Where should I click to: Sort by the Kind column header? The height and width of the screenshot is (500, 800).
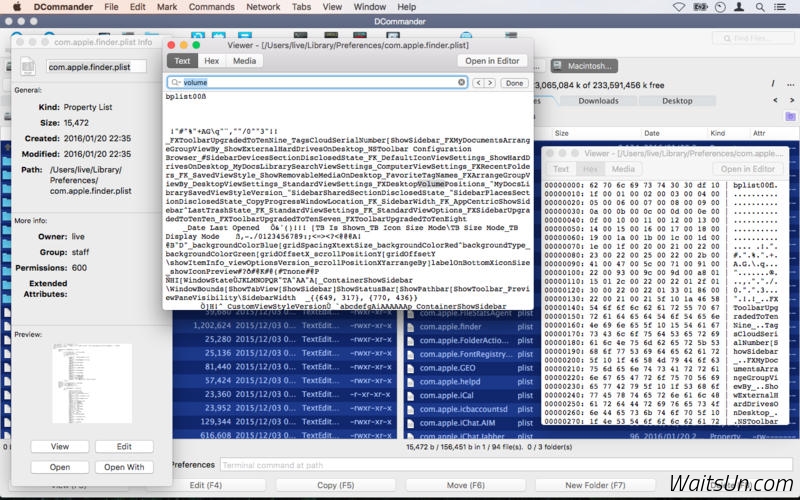tap(717, 133)
